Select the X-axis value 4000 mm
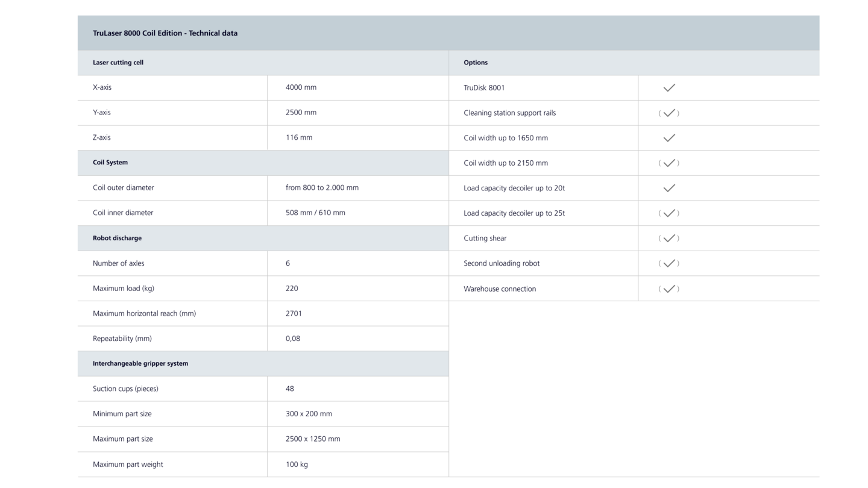The width and height of the screenshot is (868, 488). (x=301, y=87)
